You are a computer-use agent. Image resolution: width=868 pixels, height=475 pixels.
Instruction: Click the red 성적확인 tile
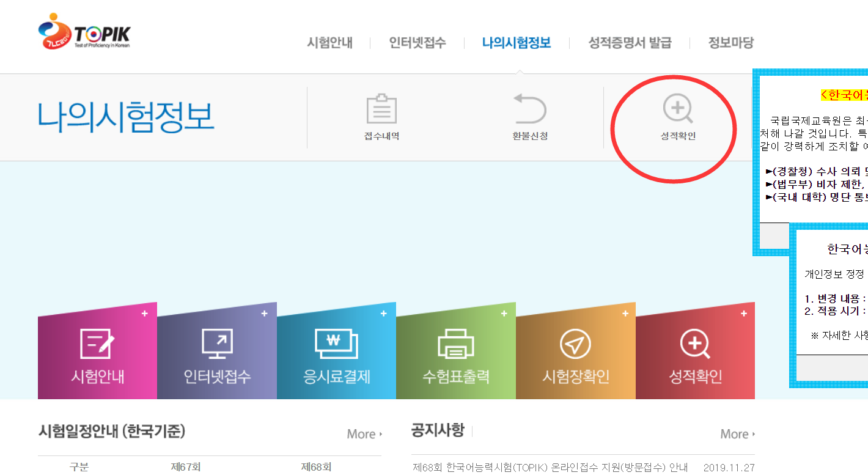695,355
